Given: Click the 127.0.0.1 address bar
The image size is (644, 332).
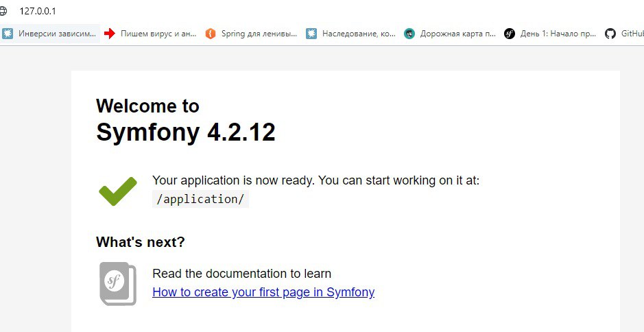Looking at the screenshot, I should pos(38,11).
